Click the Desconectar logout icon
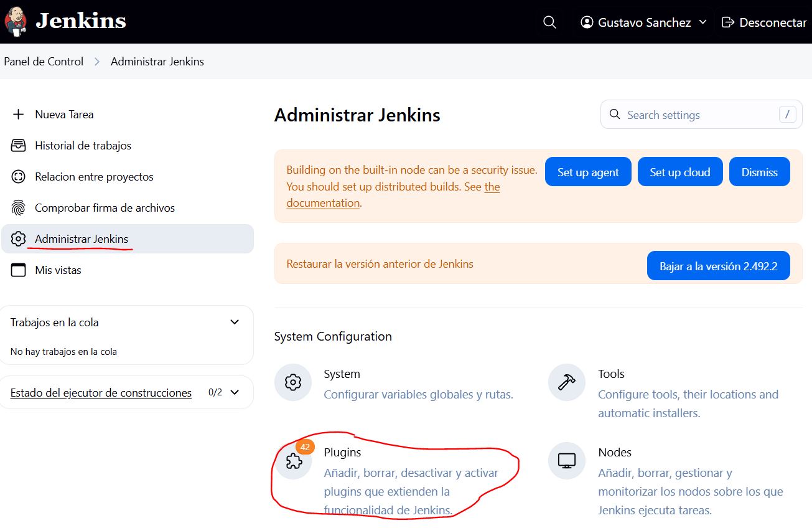Image resolution: width=812 pixels, height=528 pixels. click(728, 22)
